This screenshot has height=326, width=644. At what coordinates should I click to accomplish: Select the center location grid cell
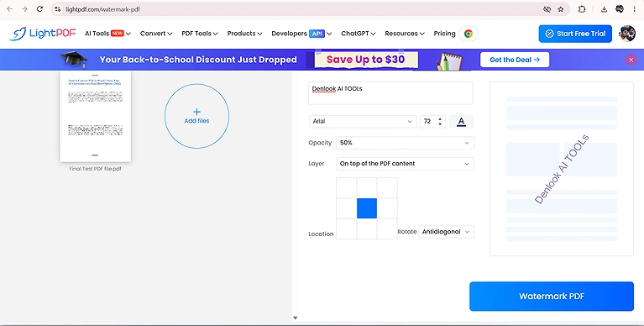[367, 208]
